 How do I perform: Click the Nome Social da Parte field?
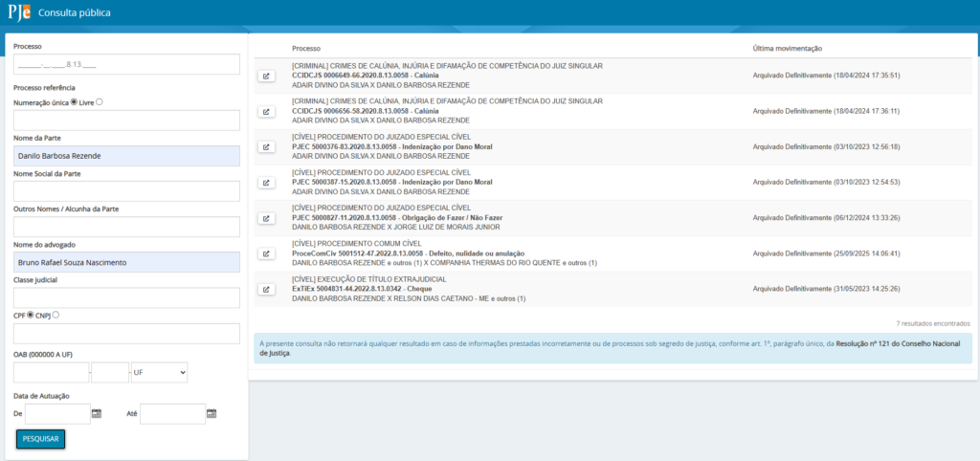pyautogui.click(x=127, y=192)
